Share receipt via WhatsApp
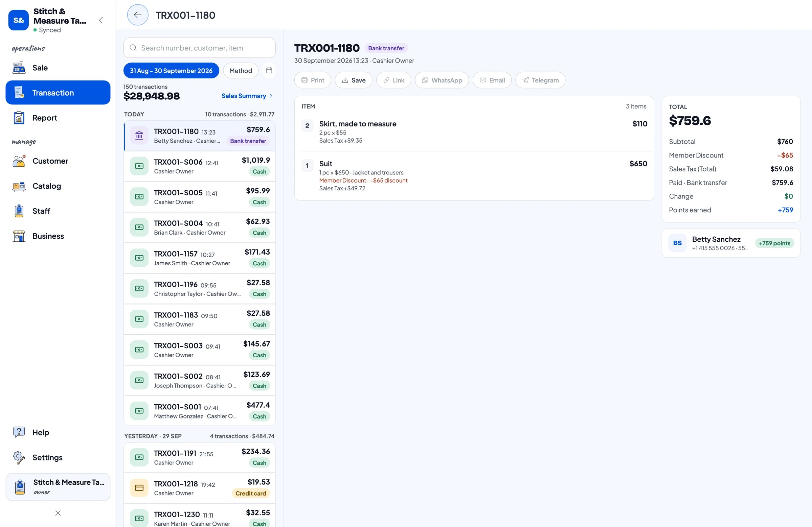 [x=442, y=80]
